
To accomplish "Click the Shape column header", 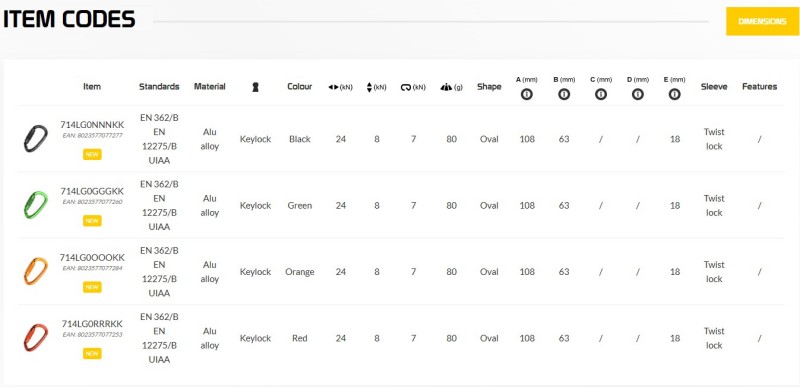I will (489, 87).
